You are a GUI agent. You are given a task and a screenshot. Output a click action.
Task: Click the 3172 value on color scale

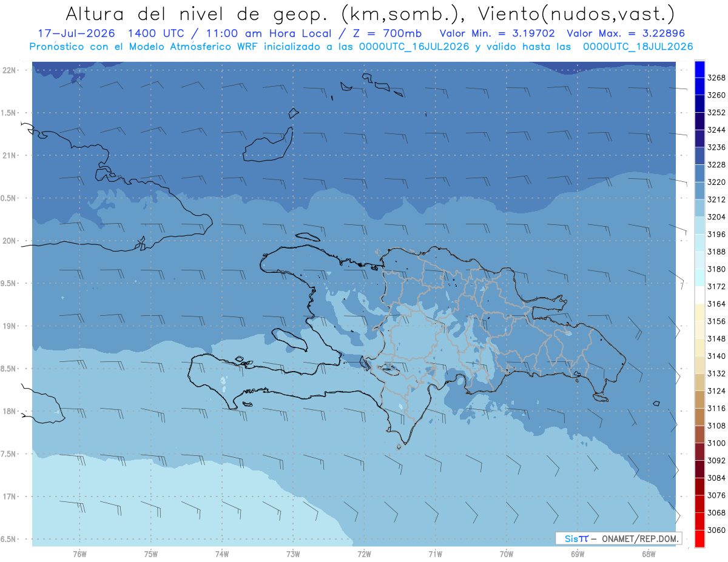click(716, 287)
